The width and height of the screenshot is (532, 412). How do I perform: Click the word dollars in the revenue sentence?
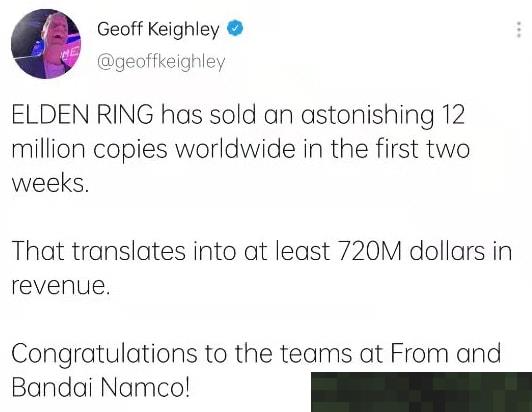click(447, 251)
